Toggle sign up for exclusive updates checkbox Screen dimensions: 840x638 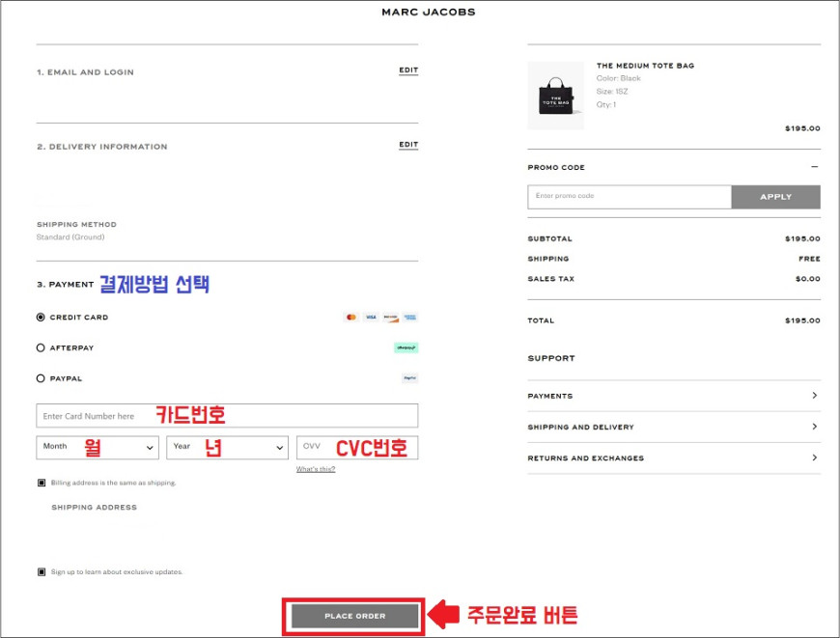point(42,571)
